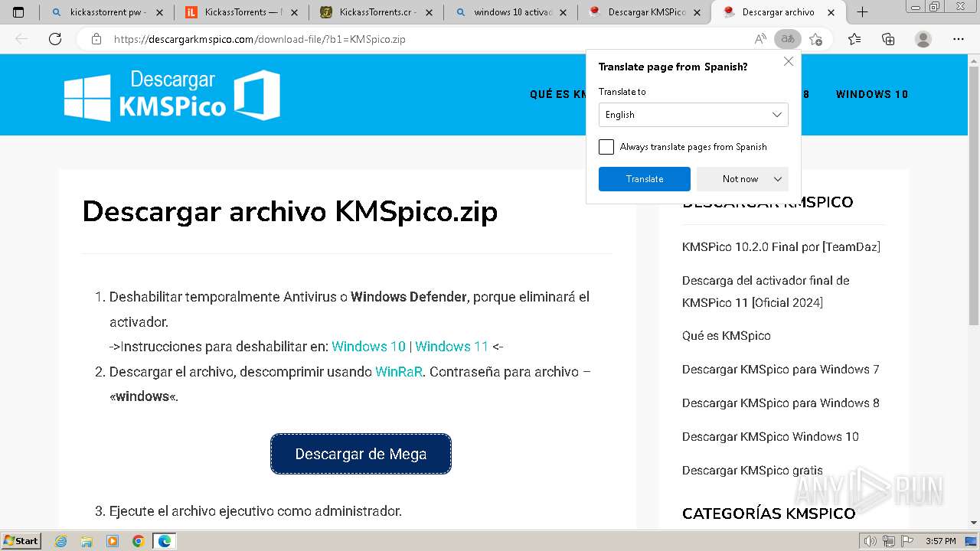
Task: Open File Explorer from the taskbar
Action: (x=87, y=541)
